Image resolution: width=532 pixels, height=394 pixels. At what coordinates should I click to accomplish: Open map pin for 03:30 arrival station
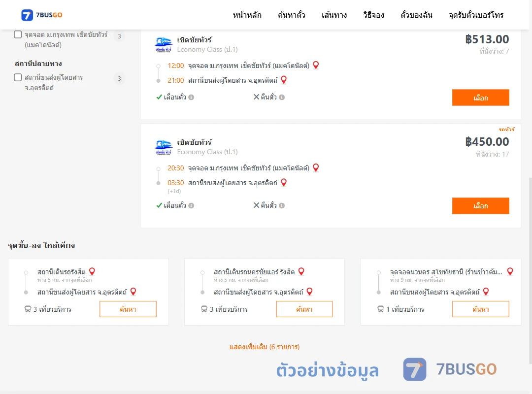pyautogui.click(x=284, y=183)
